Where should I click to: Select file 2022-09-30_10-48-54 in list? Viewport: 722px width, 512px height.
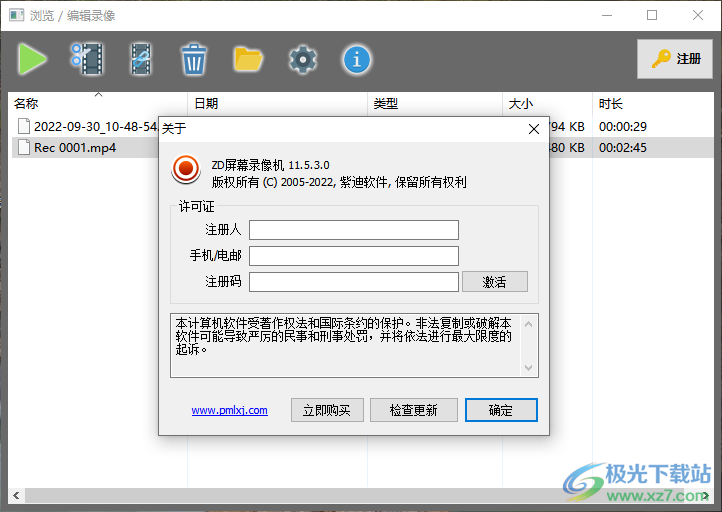point(87,126)
